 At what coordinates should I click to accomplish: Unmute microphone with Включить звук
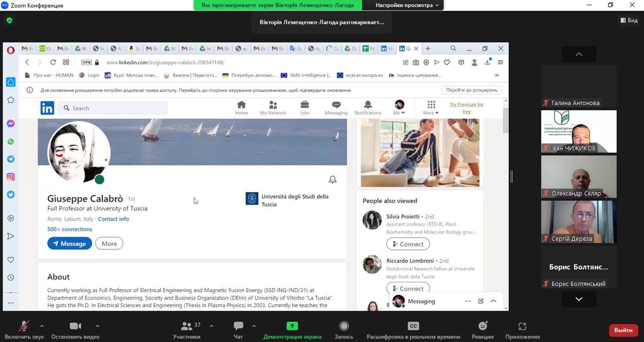click(x=24, y=330)
